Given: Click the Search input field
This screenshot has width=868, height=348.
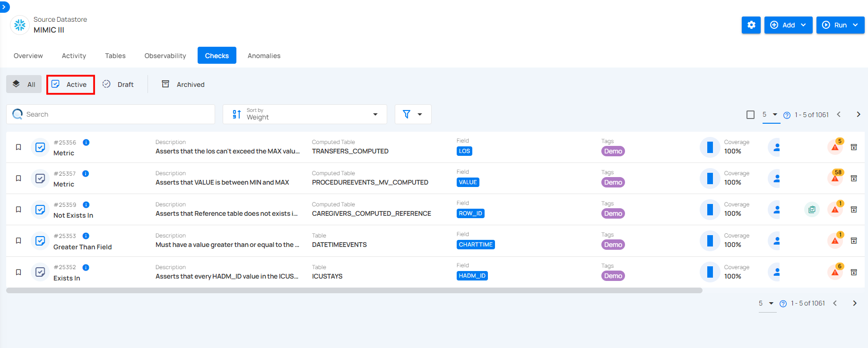Looking at the screenshot, I should [x=111, y=114].
